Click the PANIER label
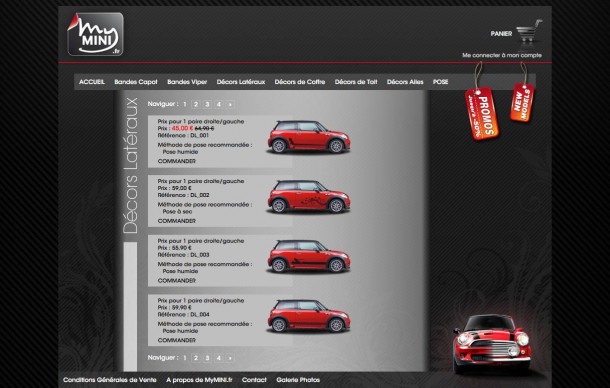Screen dimensions: 610x388 tap(501, 34)
